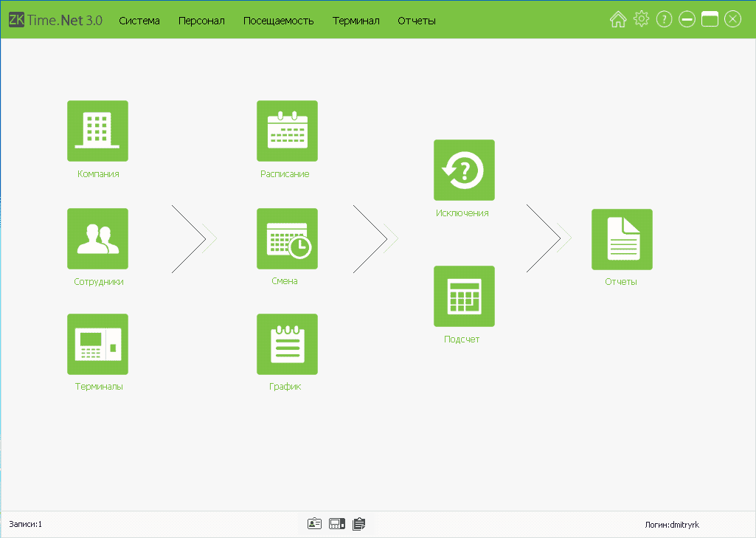Select the Расписание calendar icon
Viewport: 756px width, 538px height.
coord(287,131)
